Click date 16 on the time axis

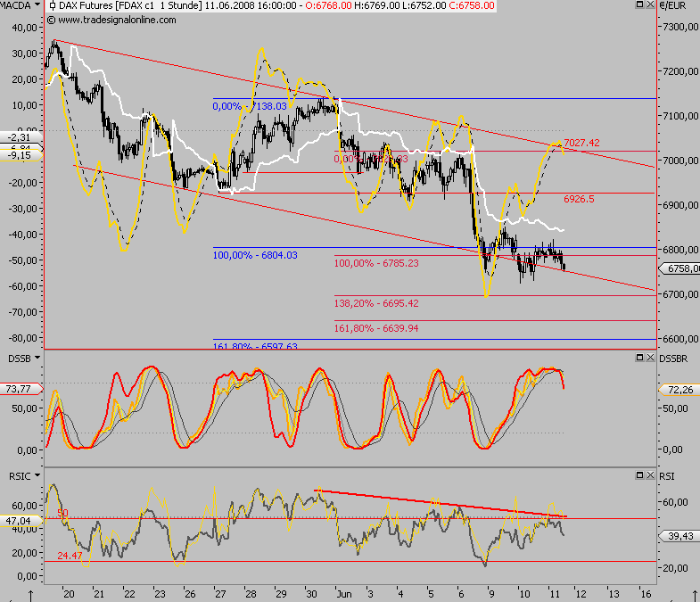(x=646, y=594)
